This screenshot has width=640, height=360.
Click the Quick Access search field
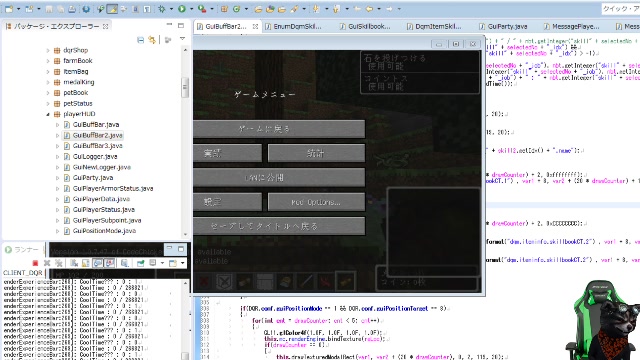click(620, 9)
